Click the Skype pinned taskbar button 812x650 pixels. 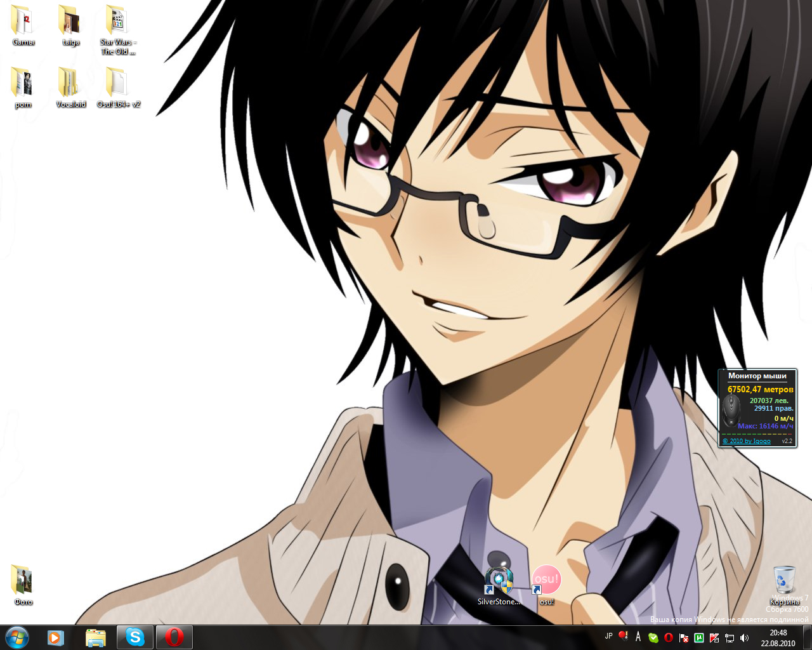click(x=135, y=637)
